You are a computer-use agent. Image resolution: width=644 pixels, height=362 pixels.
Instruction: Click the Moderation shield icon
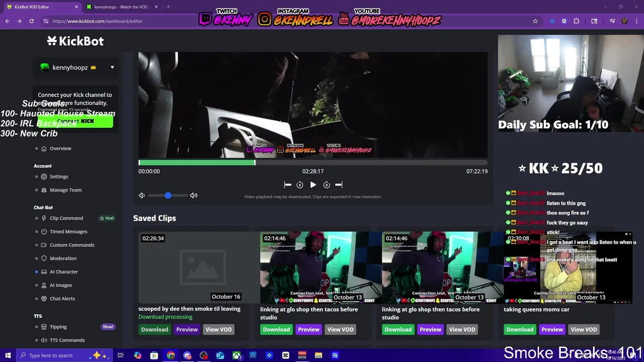coord(44,258)
